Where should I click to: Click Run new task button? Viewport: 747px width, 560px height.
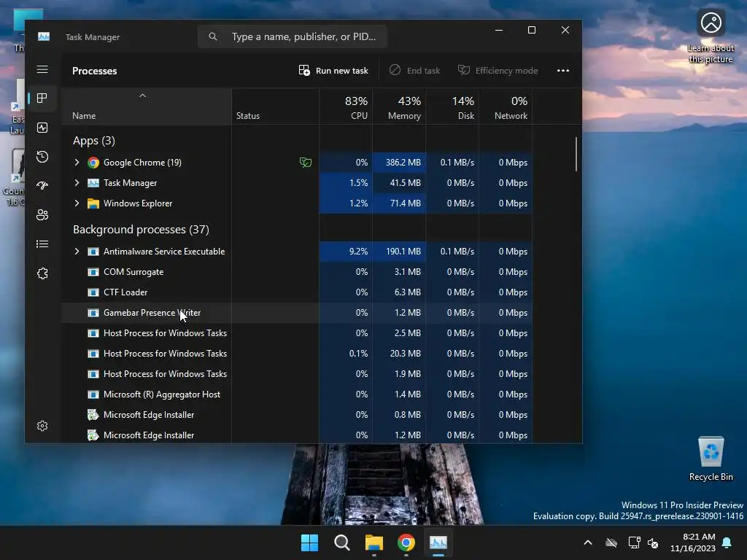pos(333,71)
